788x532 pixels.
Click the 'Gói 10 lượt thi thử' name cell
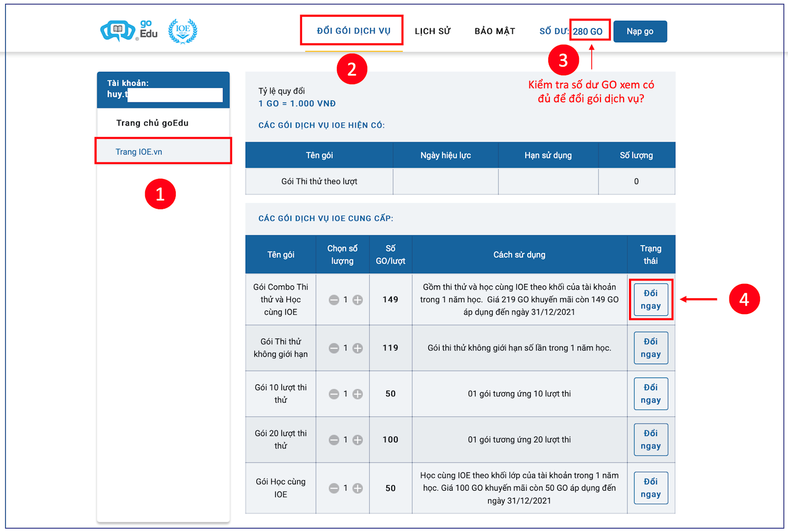click(281, 394)
